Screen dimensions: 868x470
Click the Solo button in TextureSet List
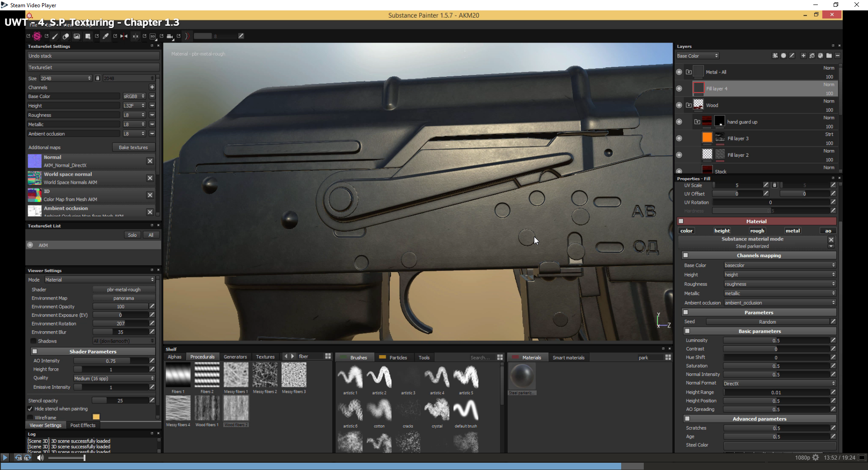[132, 235]
